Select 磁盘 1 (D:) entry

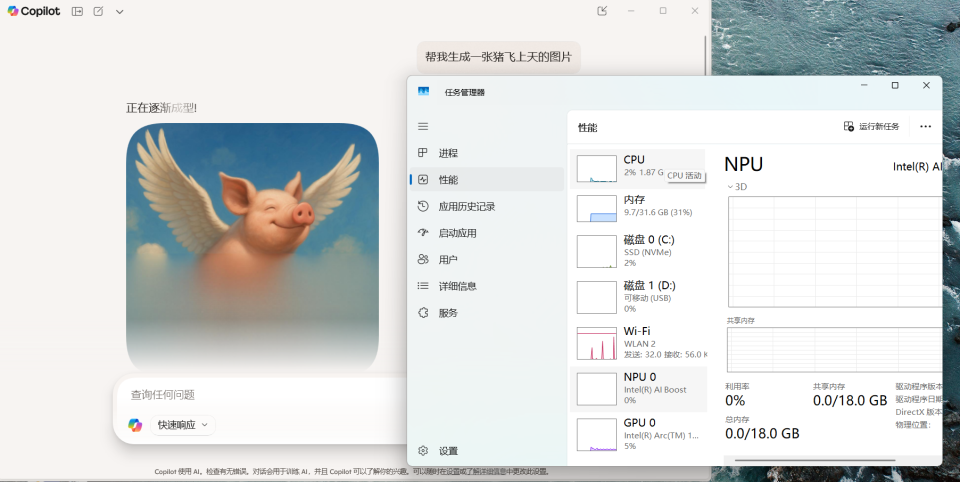638,297
